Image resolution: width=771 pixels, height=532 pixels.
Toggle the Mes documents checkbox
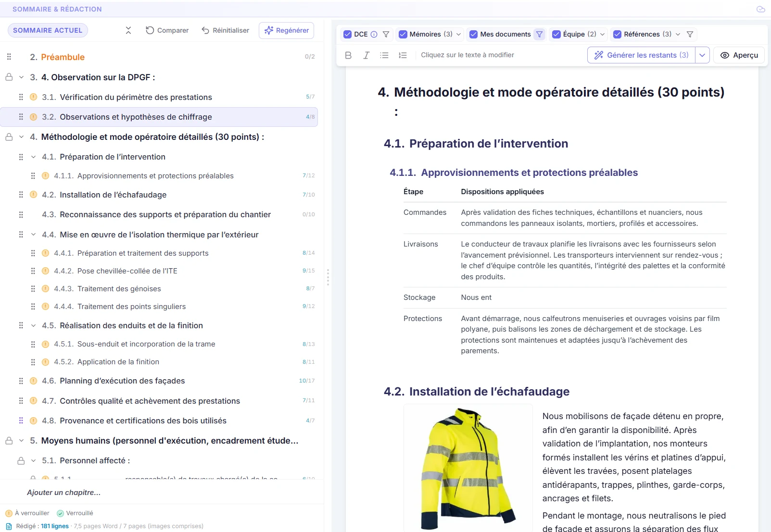coord(473,34)
